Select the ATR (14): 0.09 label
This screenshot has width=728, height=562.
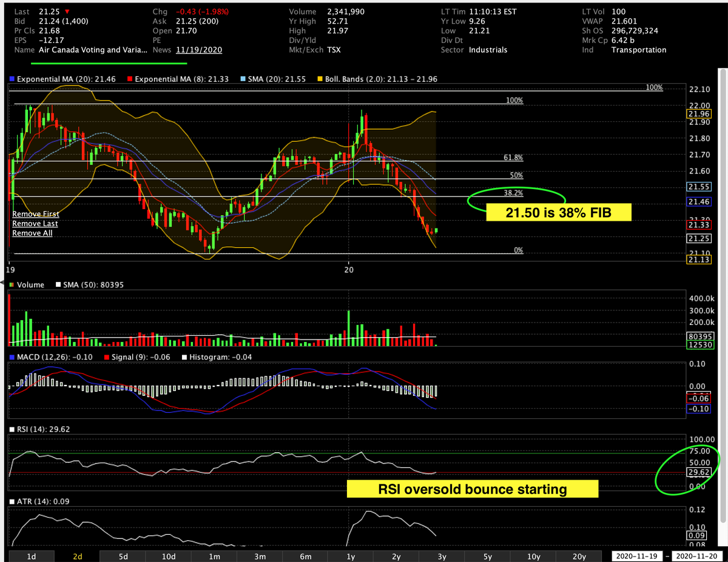pos(42,501)
